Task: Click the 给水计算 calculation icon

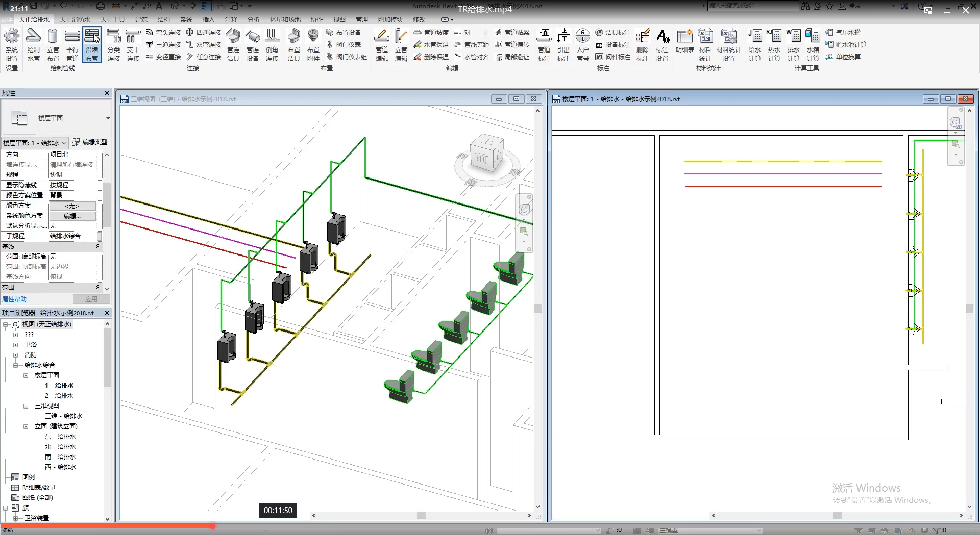Action: pyautogui.click(x=755, y=37)
